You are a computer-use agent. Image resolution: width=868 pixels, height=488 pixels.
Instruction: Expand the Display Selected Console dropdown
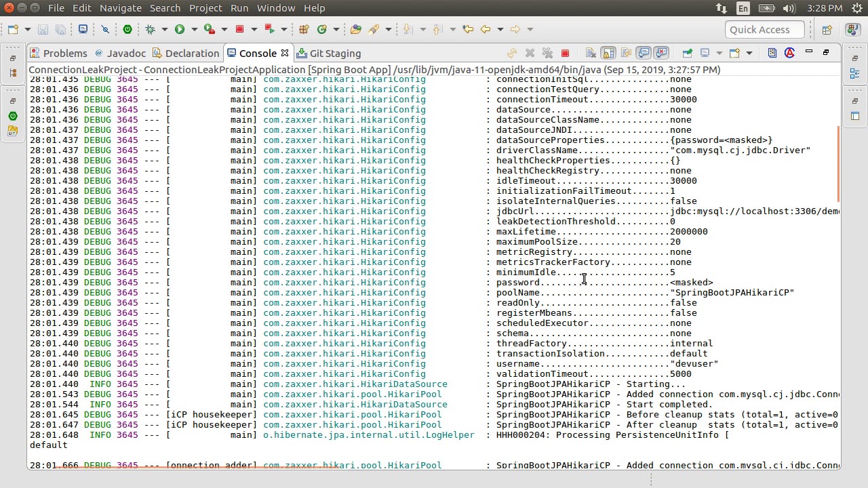pyautogui.click(x=719, y=53)
